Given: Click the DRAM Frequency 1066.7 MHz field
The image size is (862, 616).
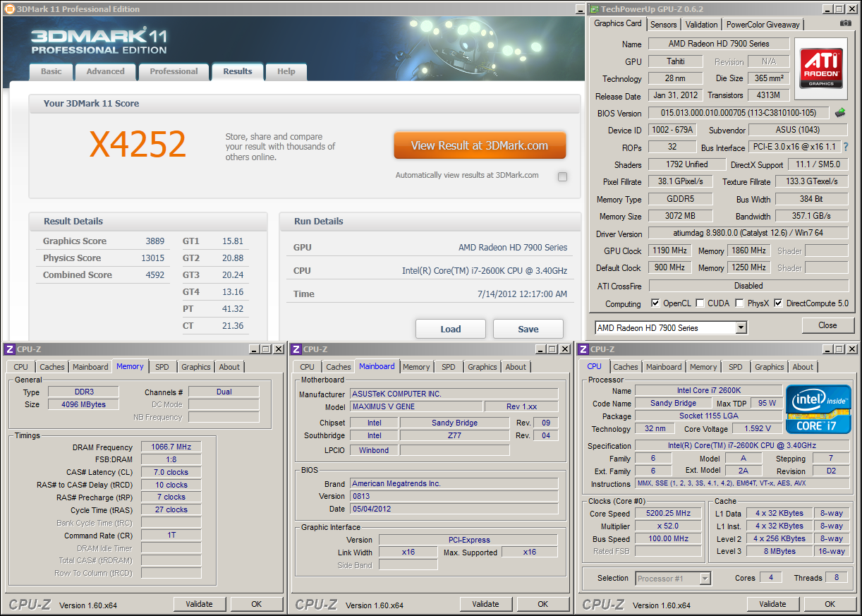Looking at the screenshot, I should [171, 447].
